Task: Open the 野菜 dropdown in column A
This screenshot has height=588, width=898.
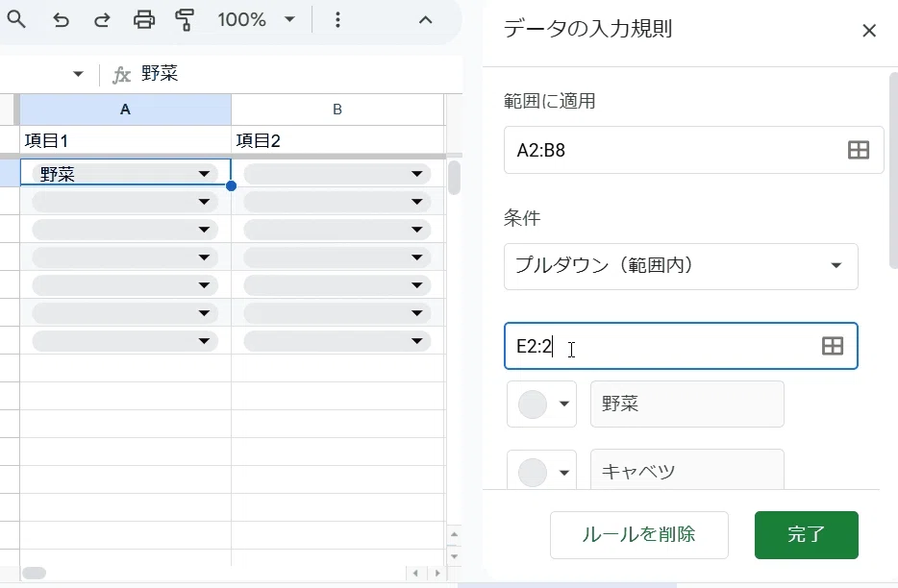Action: [204, 174]
